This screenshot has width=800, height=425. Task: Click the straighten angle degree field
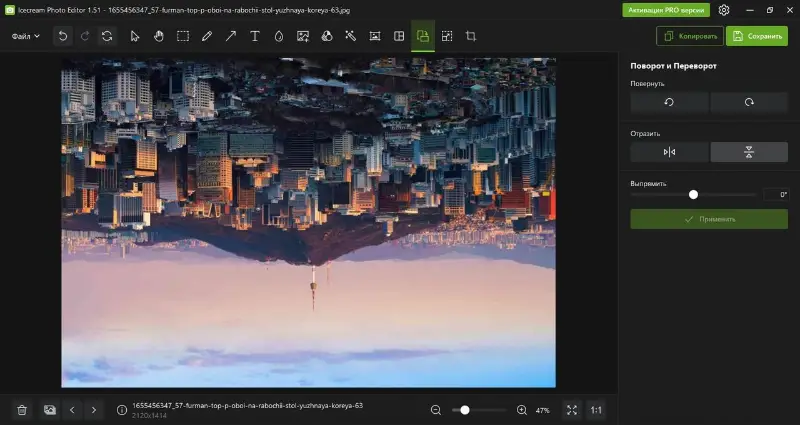point(776,194)
